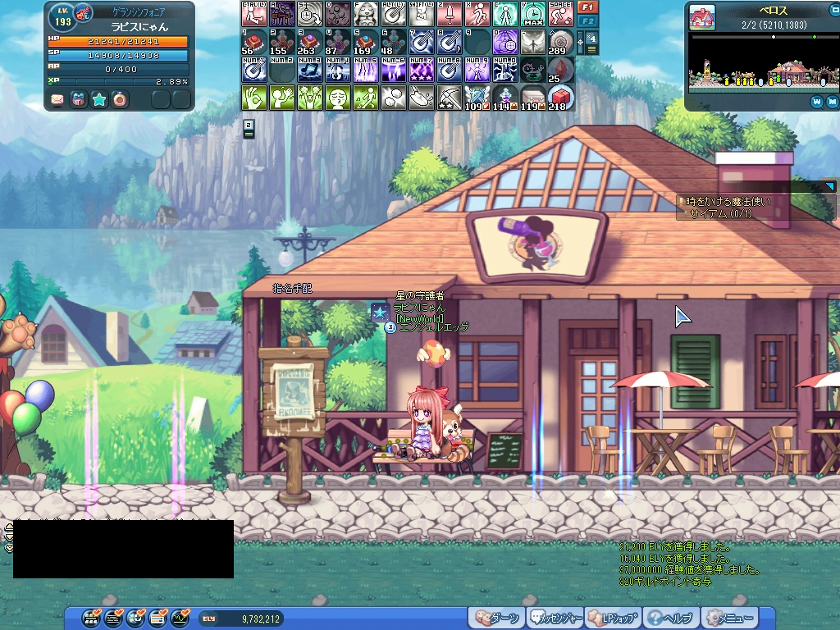Viewport: 840px width, 630px height.
Task: Click the graph monitor shortcut icon
Action: (180, 619)
